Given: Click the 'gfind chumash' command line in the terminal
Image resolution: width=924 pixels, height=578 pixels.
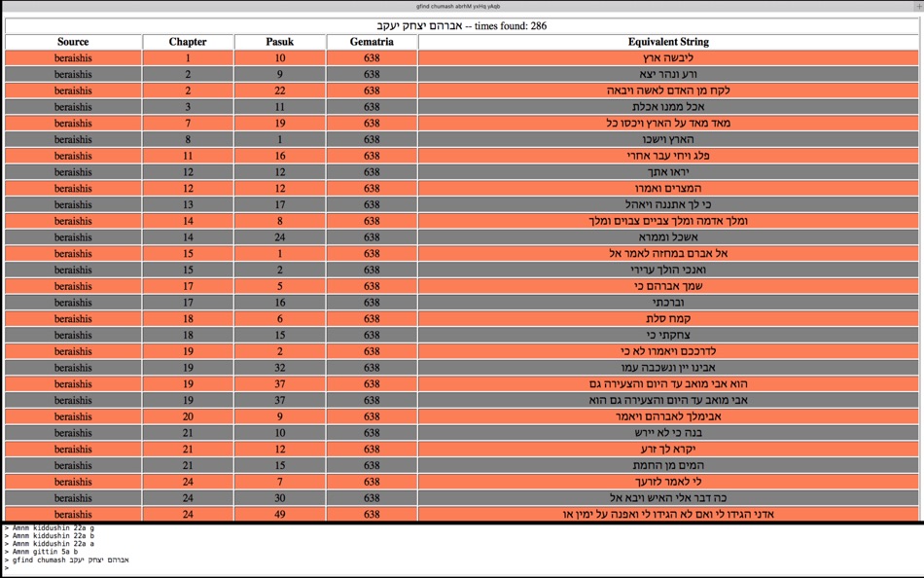Looking at the screenshot, I should tap(70, 560).
